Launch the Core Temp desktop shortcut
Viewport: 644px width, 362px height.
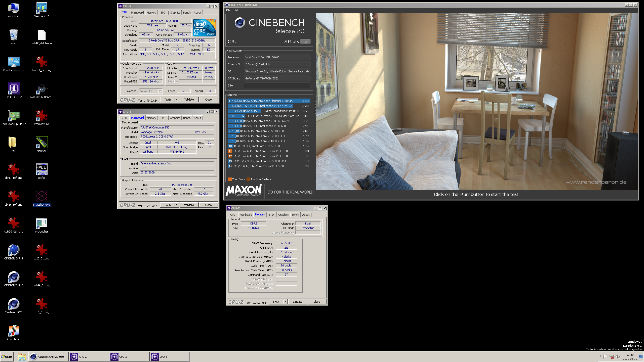[x=14, y=333]
